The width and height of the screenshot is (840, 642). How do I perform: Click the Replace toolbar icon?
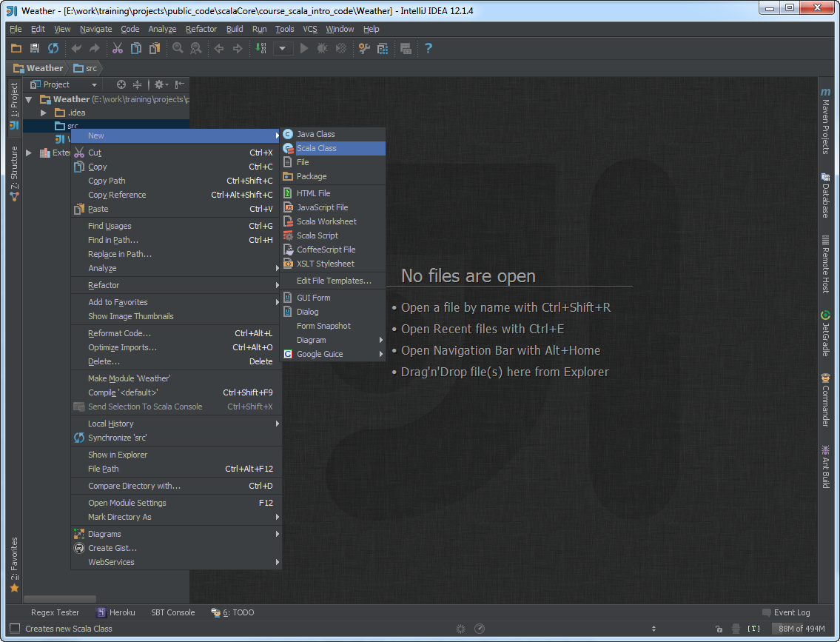pos(196,48)
